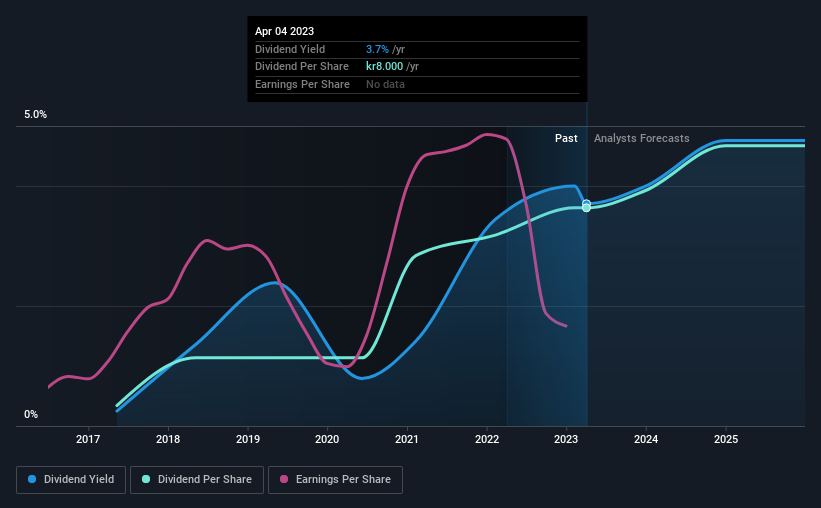Click the Dividend Yield tooltip row label
The image size is (821, 508).
tap(290, 49)
